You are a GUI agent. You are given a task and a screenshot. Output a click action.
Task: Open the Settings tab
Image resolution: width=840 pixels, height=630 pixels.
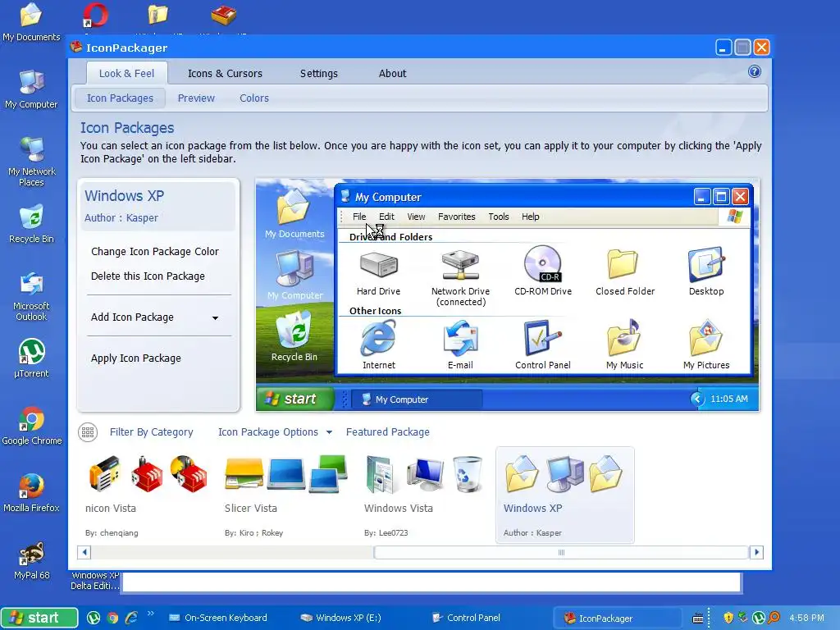tap(319, 73)
